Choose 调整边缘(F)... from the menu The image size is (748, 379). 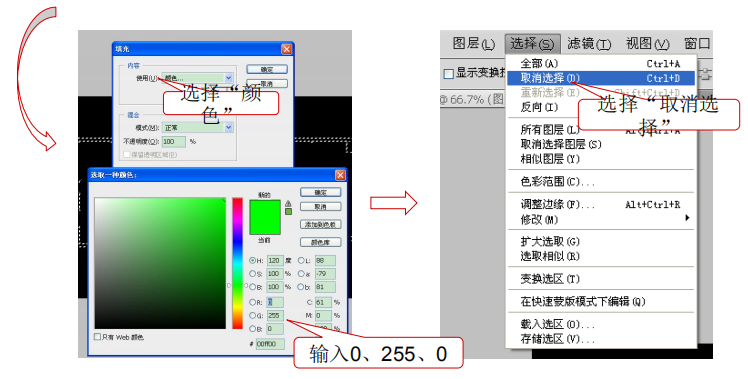click(601, 204)
